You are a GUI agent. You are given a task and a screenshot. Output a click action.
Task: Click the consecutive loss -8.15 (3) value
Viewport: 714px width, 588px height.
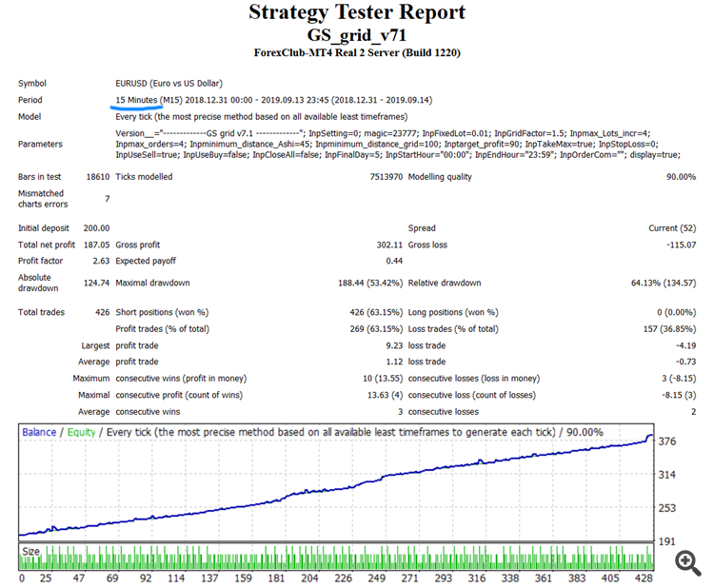click(679, 395)
